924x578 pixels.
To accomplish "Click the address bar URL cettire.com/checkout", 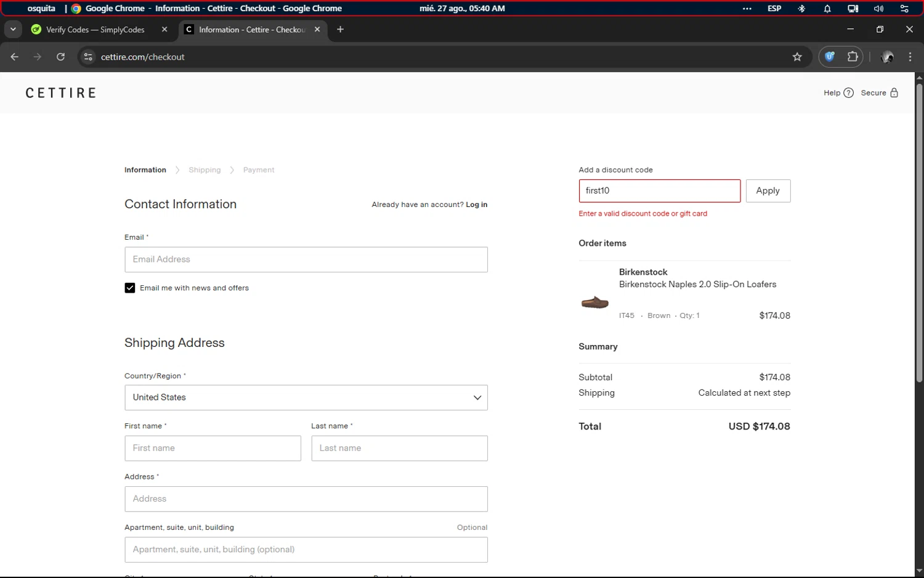I will (143, 57).
